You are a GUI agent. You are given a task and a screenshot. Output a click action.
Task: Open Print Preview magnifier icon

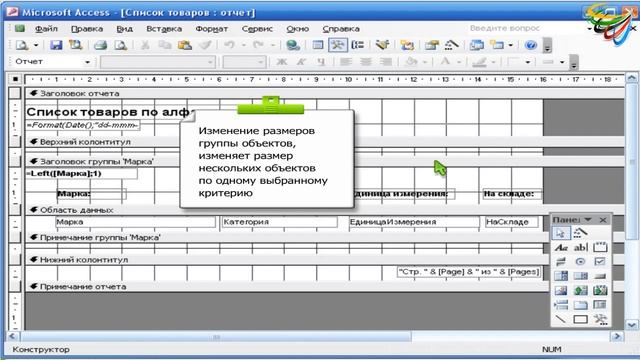120,45
